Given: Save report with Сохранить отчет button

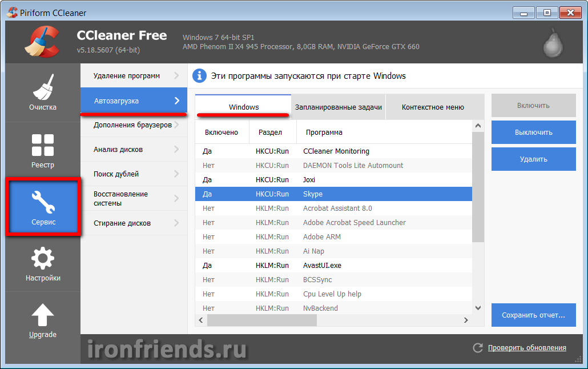Looking at the screenshot, I should (533, 315).
